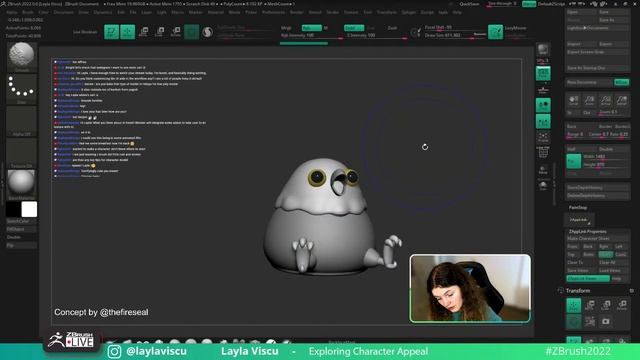Click the AAHalf icon

[x=622, y=100]
